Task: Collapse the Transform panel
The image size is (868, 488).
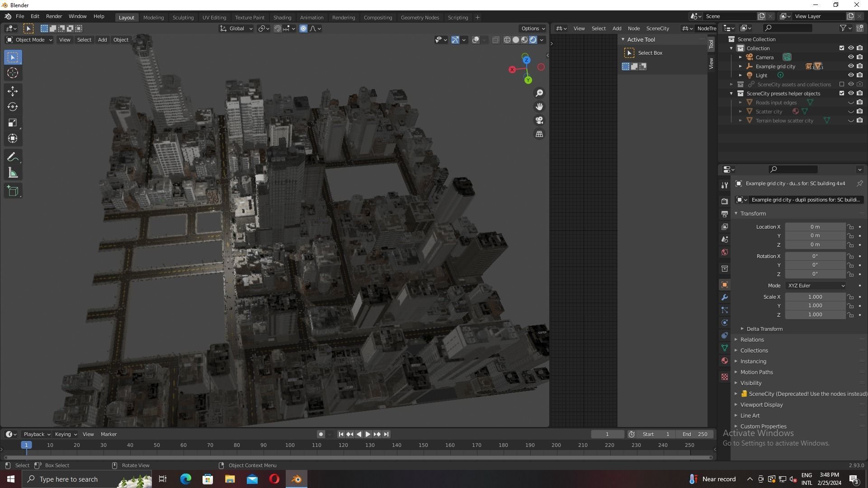Action: (753, 214)
